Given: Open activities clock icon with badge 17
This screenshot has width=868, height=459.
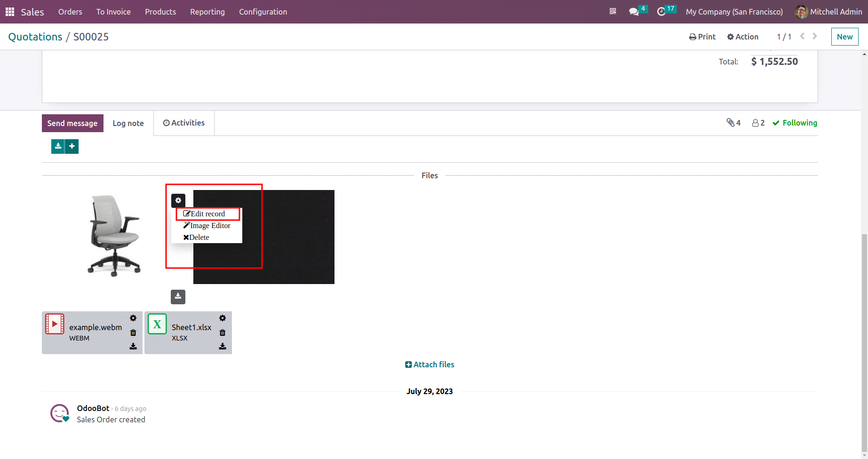Looking at the screenshot, I should tap(666, 11).
